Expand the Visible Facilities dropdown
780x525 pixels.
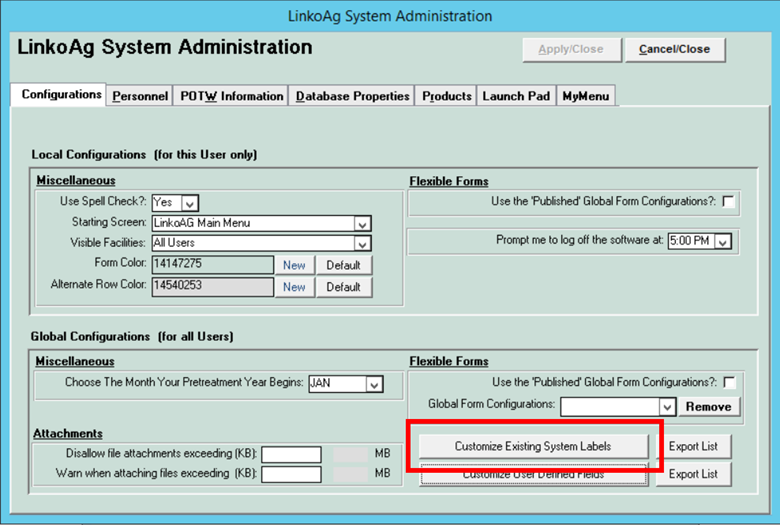click(362, 243)
